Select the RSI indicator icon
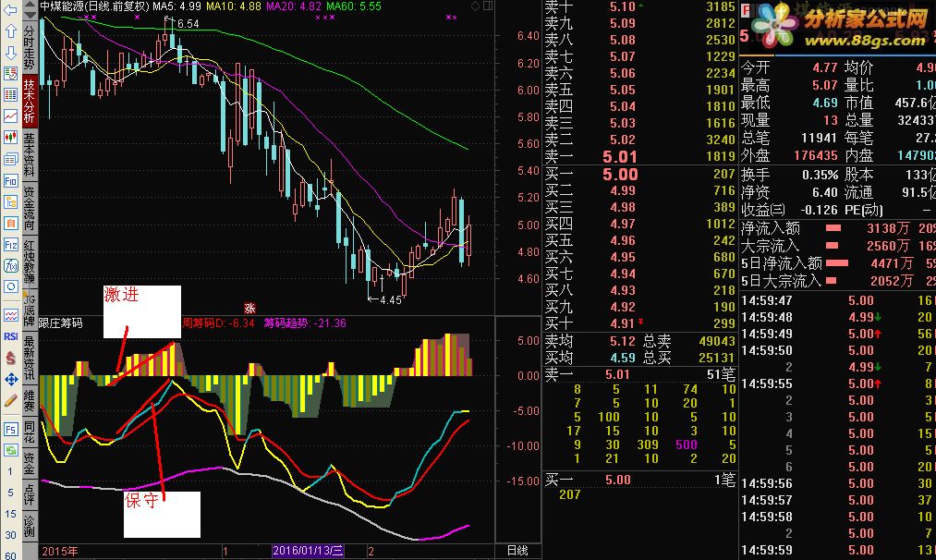The height and width of the screenshot is (560, 936). point(10,336)
